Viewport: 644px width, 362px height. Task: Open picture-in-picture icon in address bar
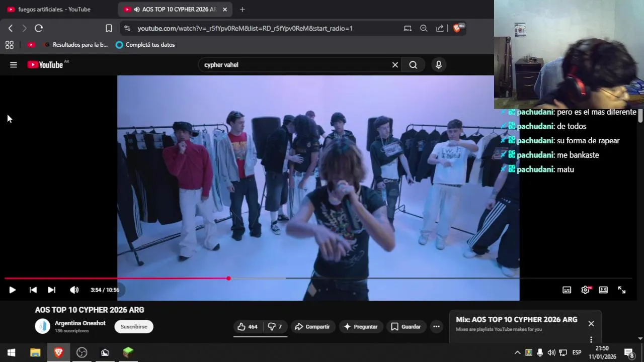tap(408, 29)
